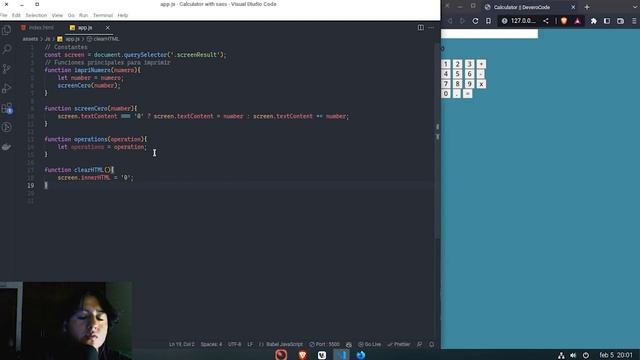This screenshot has height=360, width=640.
Task: Open the Source Control view
Action: 7,69
